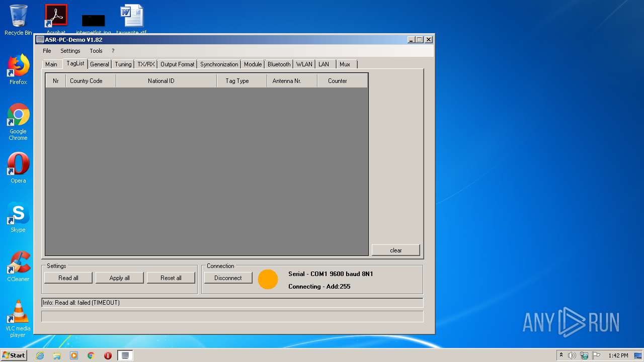This screenshot has height=362, width=644.
Task: Click the Connecting - Add:255 status text
Action: click(x=319, y=287)
